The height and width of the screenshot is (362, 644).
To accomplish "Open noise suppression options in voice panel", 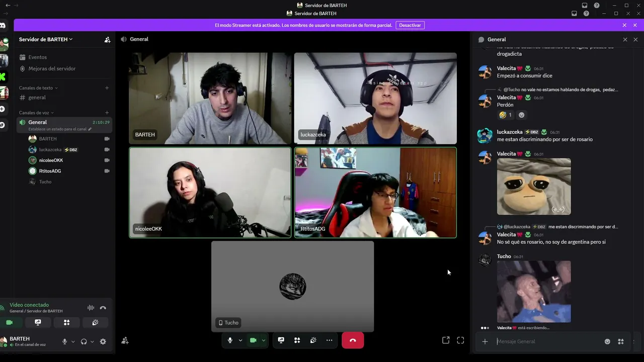I will [91, 308].
